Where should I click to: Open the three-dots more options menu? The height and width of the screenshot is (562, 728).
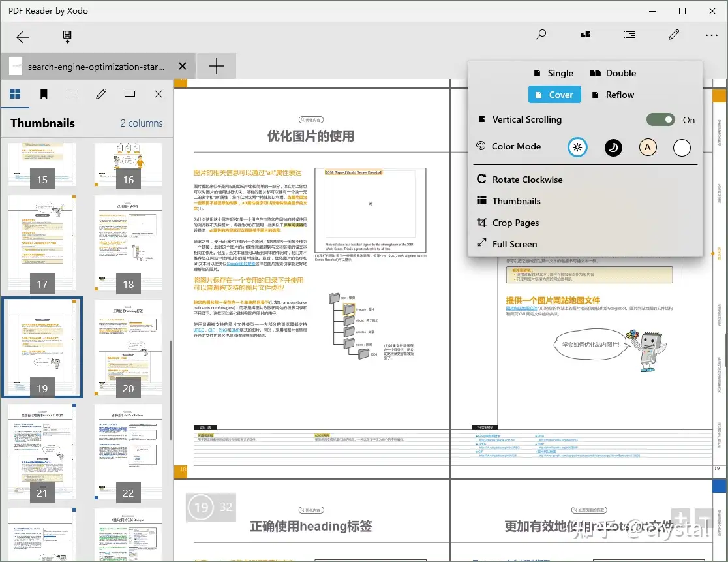pyautogui.click(x=711, y=35)
